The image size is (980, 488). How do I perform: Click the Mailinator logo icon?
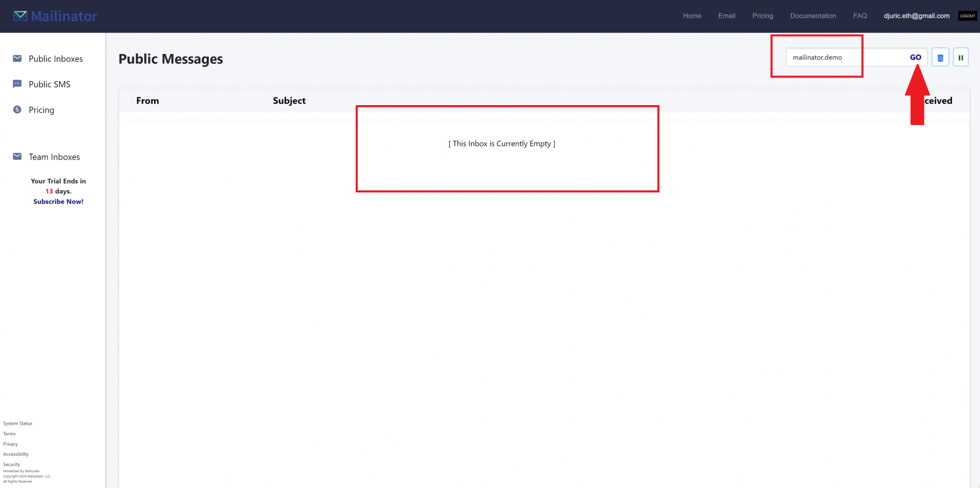(x=20, y=15)
